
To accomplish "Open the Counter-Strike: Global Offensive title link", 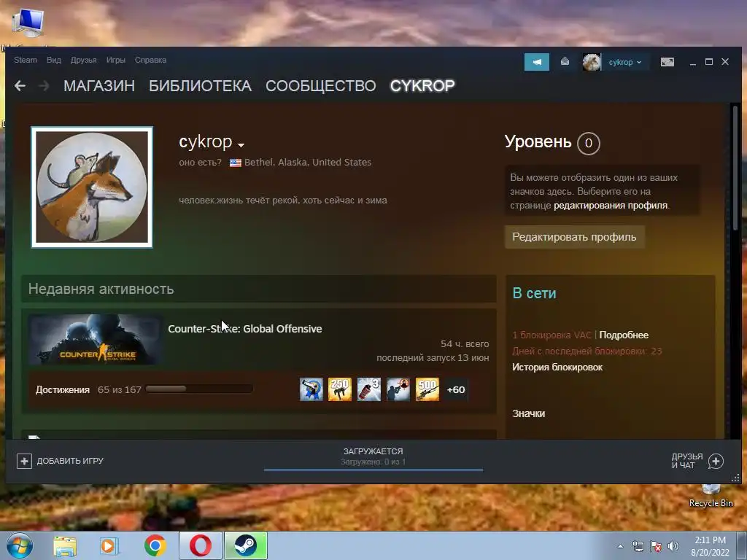I will click(245, 329).
